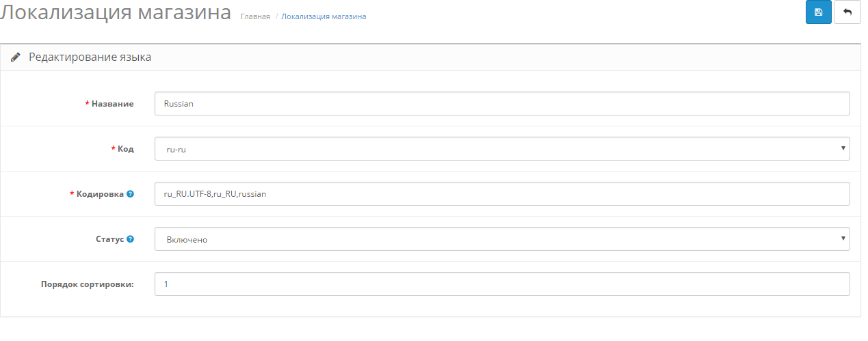Focus the Порядок сортировки field
Image resolution: width=868 pixels, height=341 pixels.
[502, 284]
